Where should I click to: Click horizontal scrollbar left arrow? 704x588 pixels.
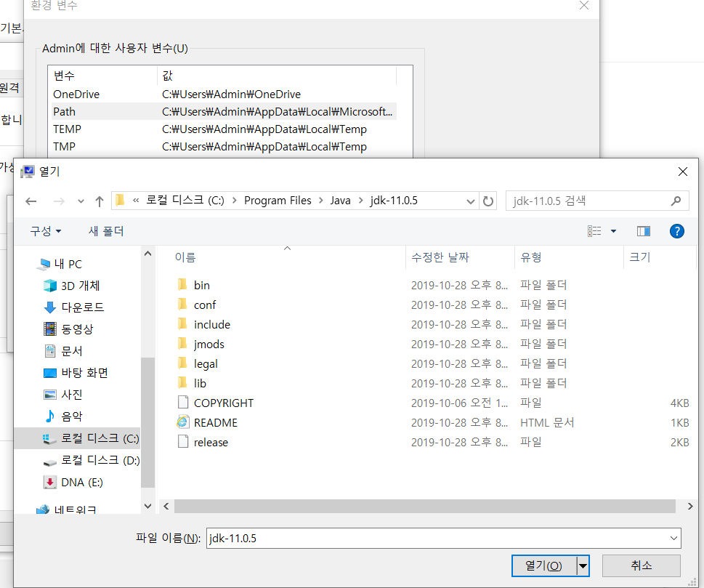(166, 507)
